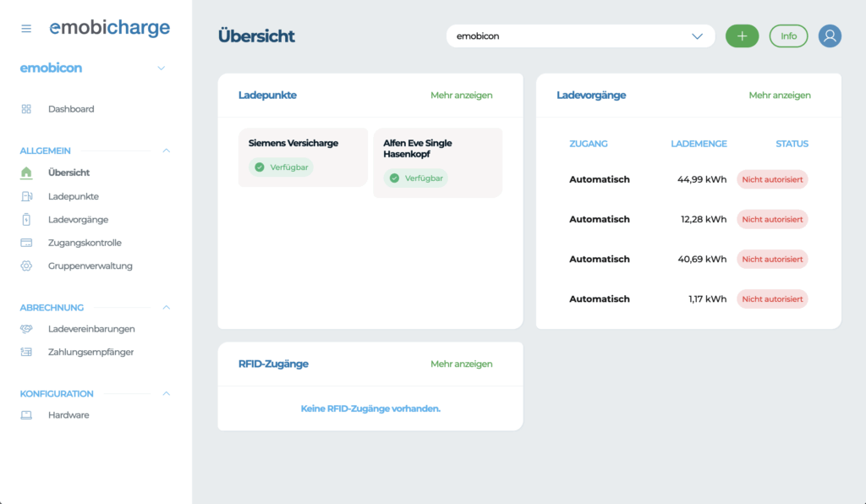The width and height of the screenshot is (866, 504).
Task: Select emobicon at the top of the sidebar
Action: pyautogui.click(x=50, y=68)
